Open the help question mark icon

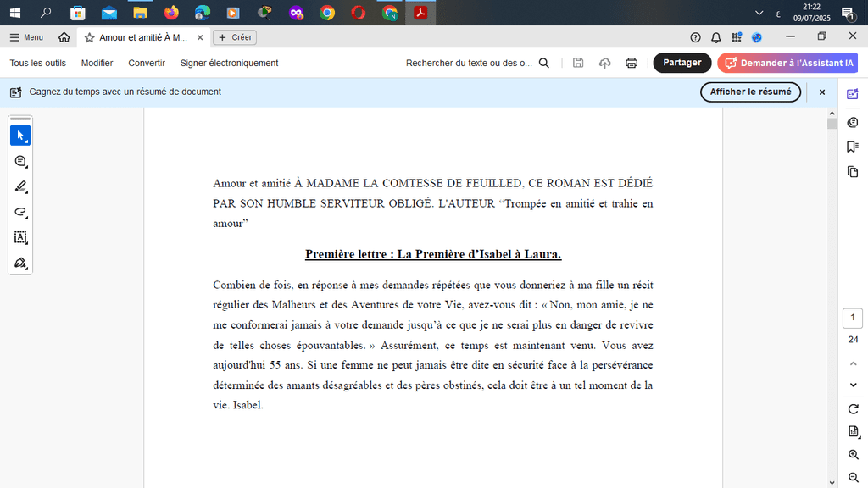tap(695, 37)
